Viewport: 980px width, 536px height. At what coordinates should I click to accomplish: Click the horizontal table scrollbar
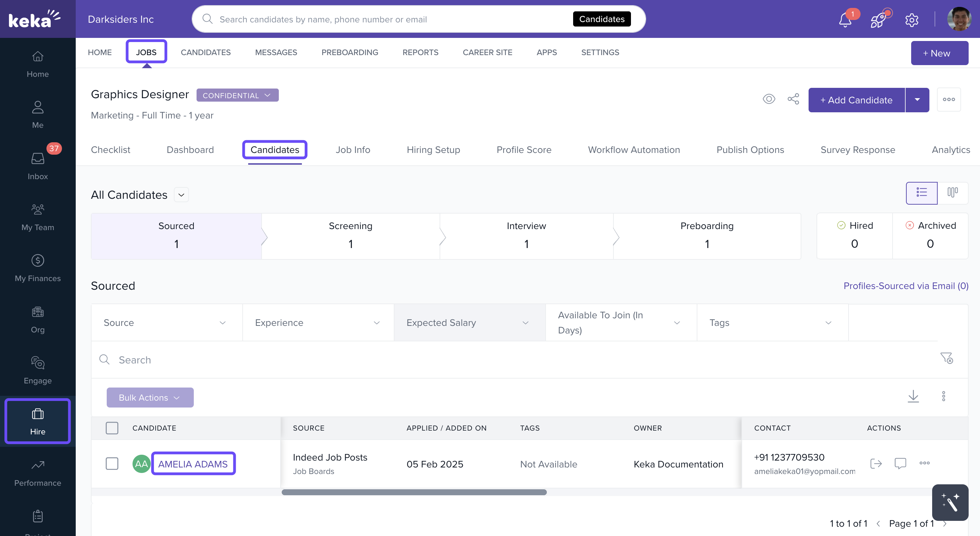414,492
